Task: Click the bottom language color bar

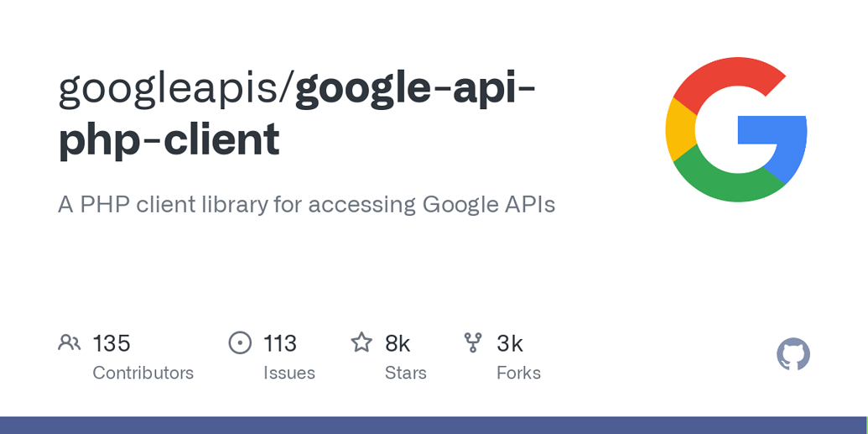Action: pos(434,425)
